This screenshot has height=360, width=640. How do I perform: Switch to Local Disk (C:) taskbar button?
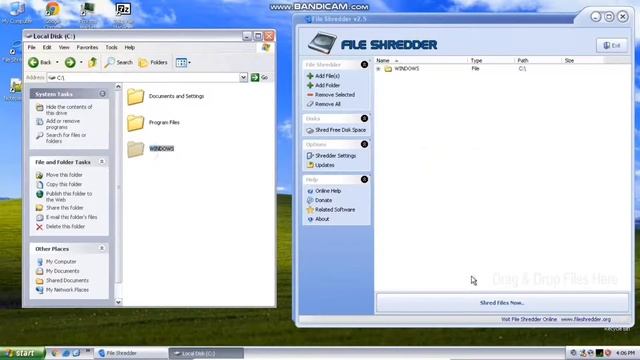click(207, 353)
